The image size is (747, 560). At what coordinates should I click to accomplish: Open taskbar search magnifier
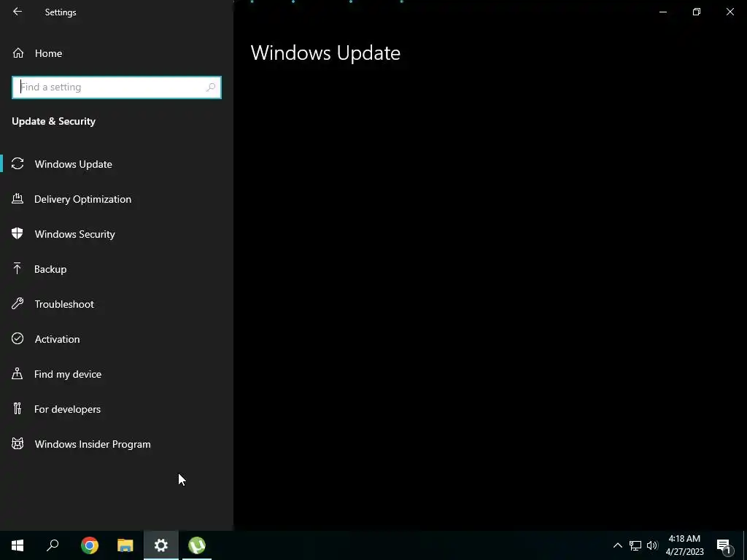tap(53, 545)
